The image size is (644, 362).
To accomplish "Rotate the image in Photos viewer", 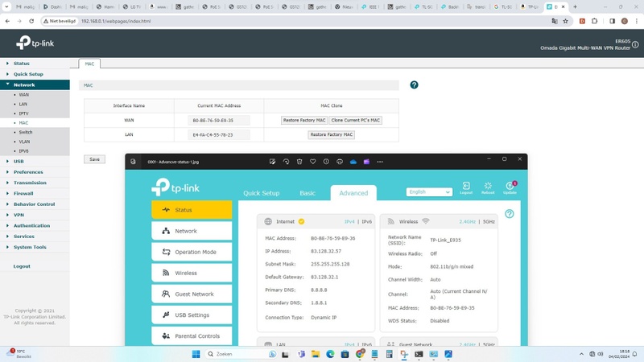I will click(286, 162).
